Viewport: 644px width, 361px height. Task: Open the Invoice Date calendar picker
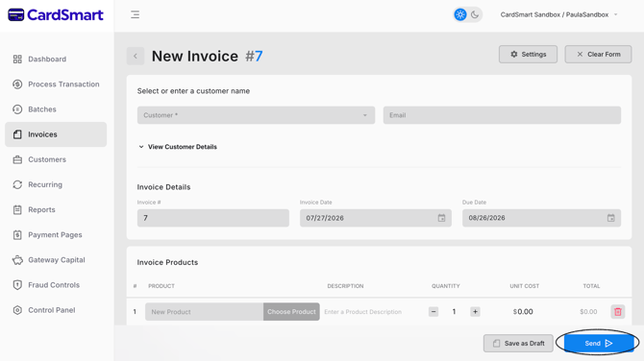pos(441,218)
